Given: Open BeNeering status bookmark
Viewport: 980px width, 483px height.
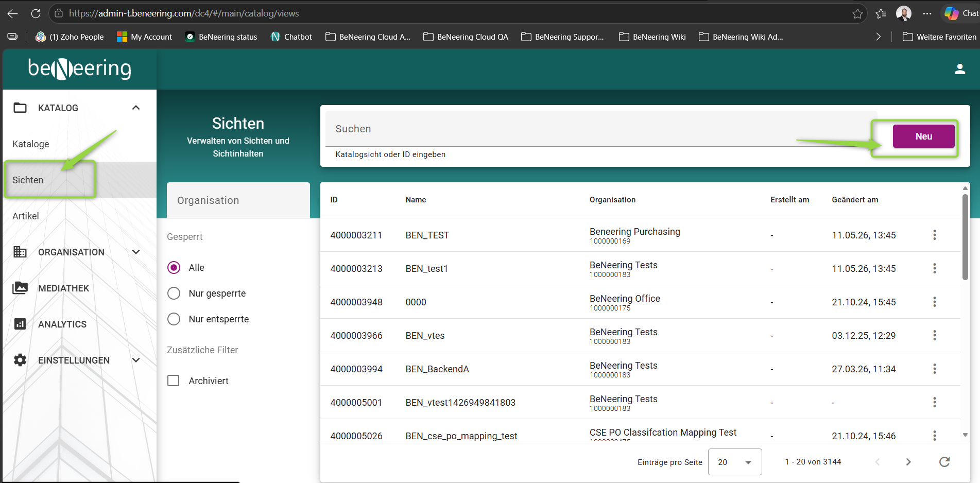Looking at the screenshot, I should click(x=221, y=37).
